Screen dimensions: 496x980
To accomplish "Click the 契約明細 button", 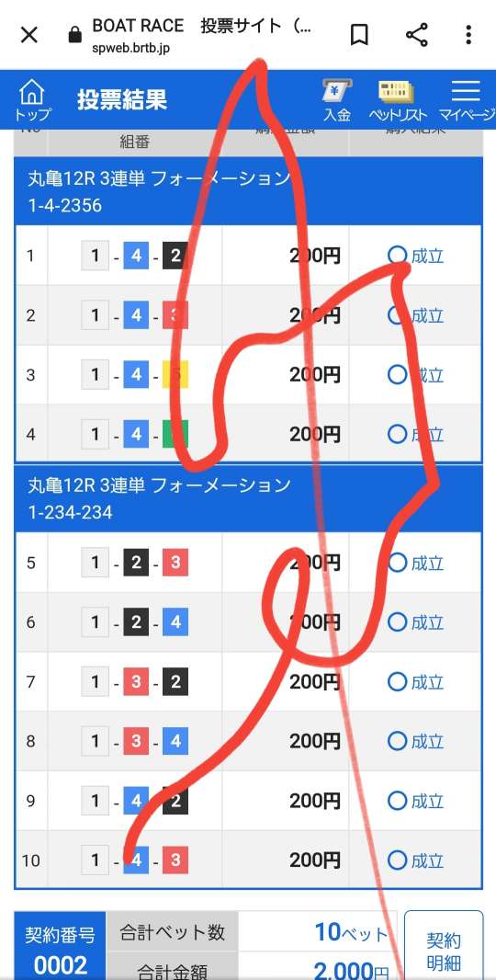I will 444,950.
